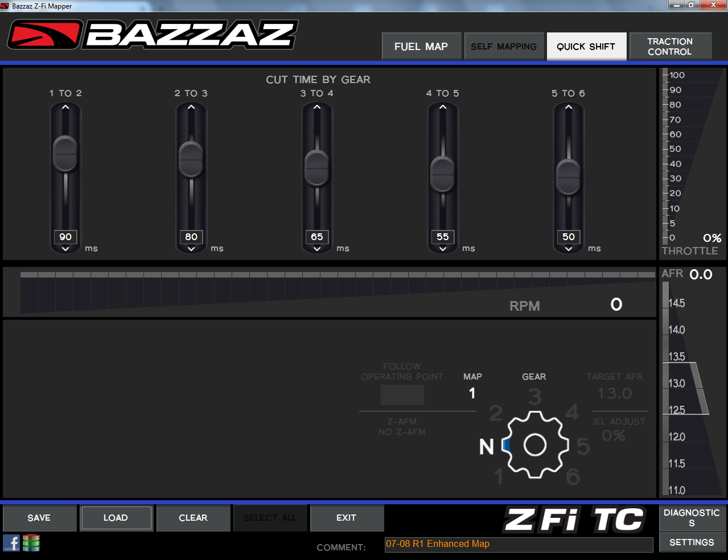Image resolution: width=728 pixels, height=560 pixels.
Task: Lower 5 to 6 cut time using down arrow
Action: [569, 249]
